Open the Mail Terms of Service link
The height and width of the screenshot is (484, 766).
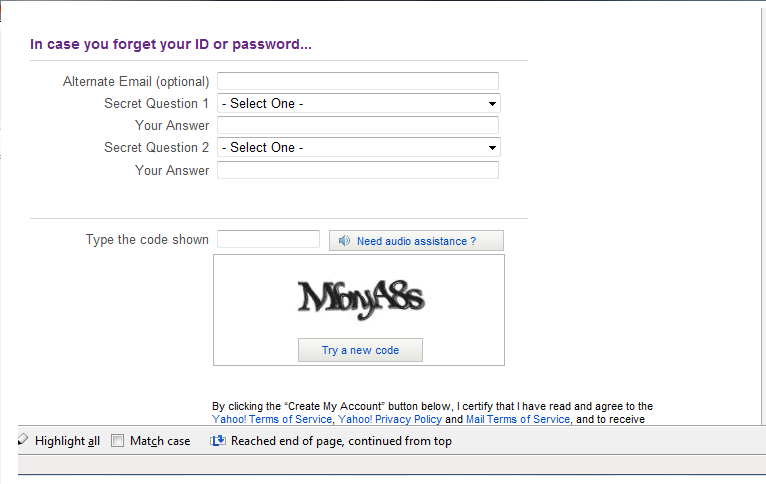(x=518, y=420)
